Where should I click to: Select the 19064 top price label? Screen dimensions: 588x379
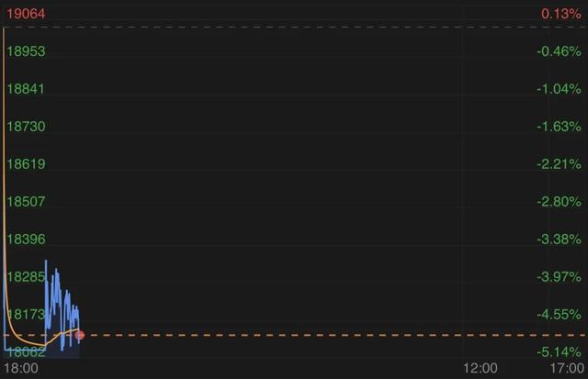pos(26,14)
